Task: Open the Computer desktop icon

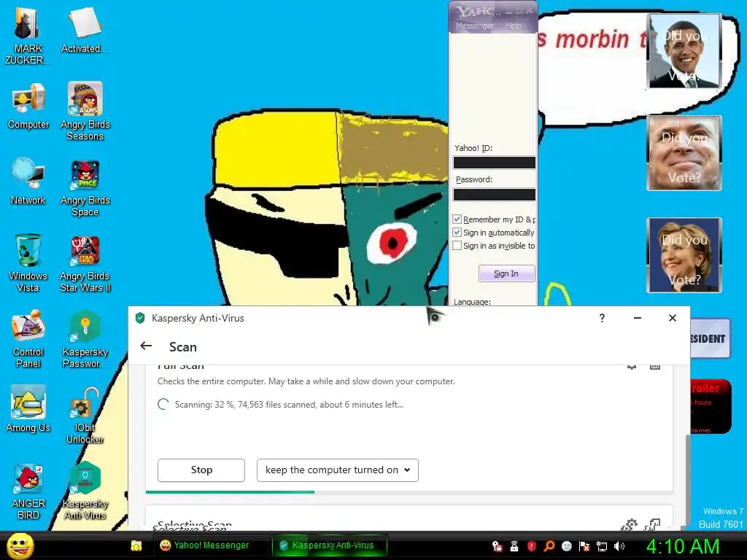Action: pyautogui.click(x=28, y=106)
